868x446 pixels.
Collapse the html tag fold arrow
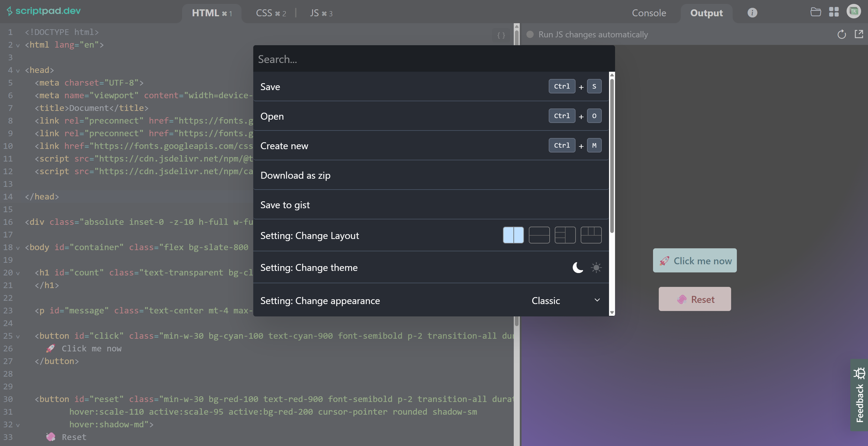[x=18, y=45]
